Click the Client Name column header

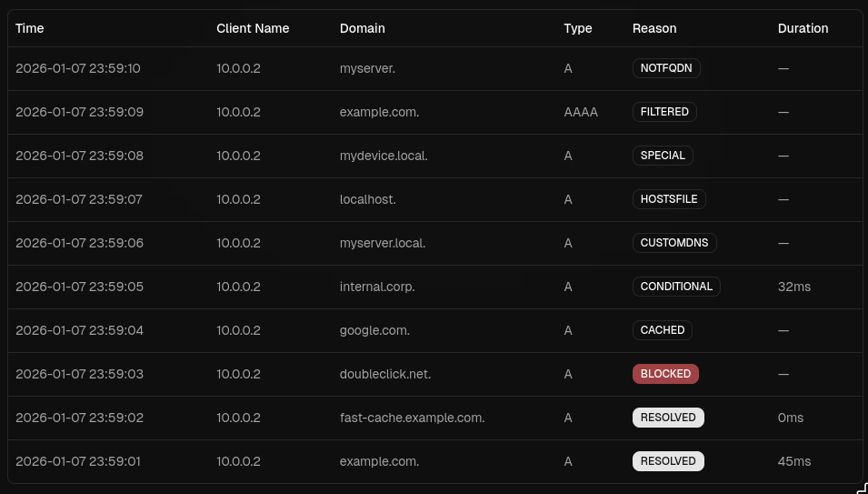tap(253, 28)
